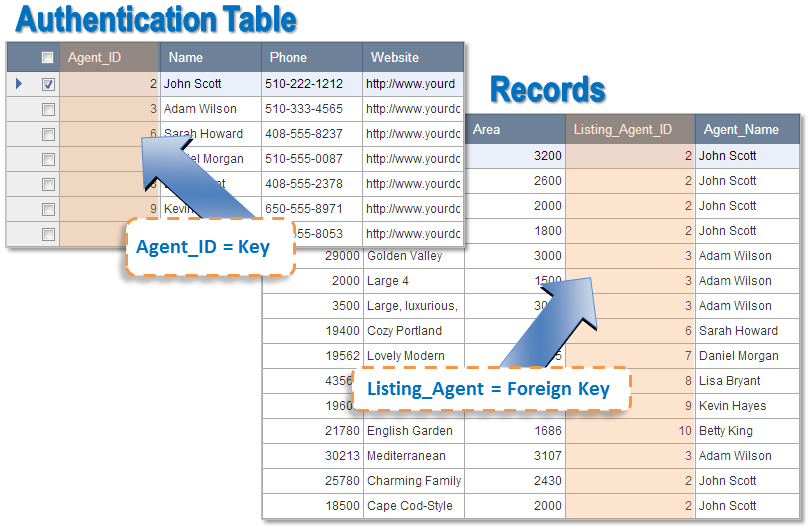Tick the checkbox in the bottom 55-8053 row
Image resolution: width=809 pixels, height=530 pixels.
[x=48, y=234]
